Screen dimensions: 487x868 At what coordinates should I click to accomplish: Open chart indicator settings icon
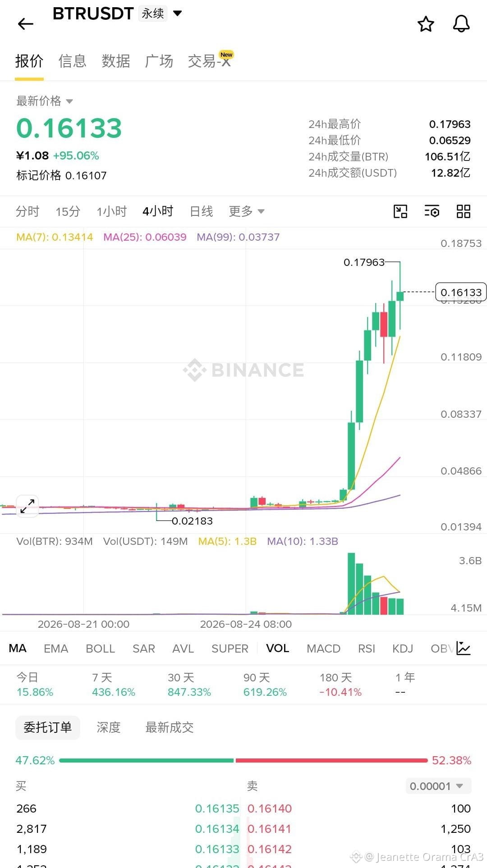(432, 211)
